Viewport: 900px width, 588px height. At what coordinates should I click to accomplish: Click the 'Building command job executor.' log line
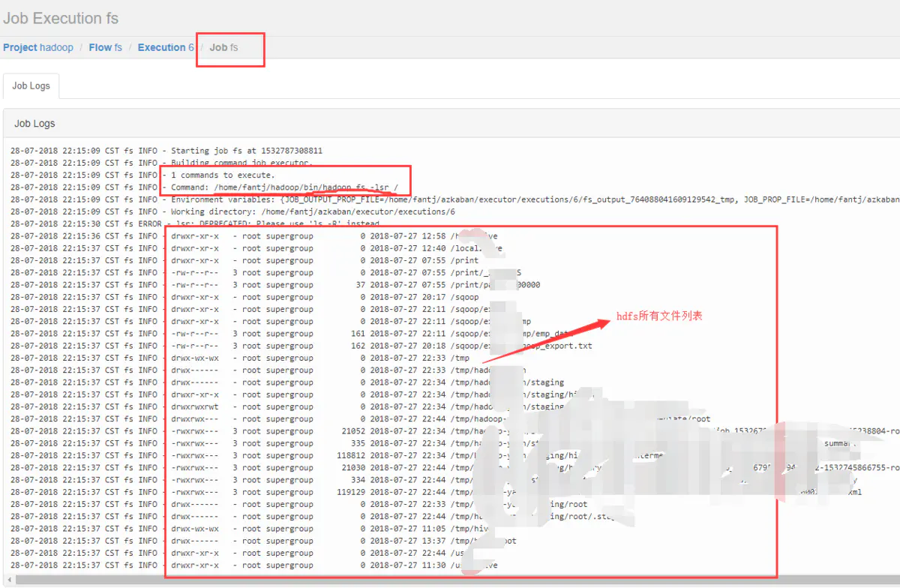click(161, 163)
